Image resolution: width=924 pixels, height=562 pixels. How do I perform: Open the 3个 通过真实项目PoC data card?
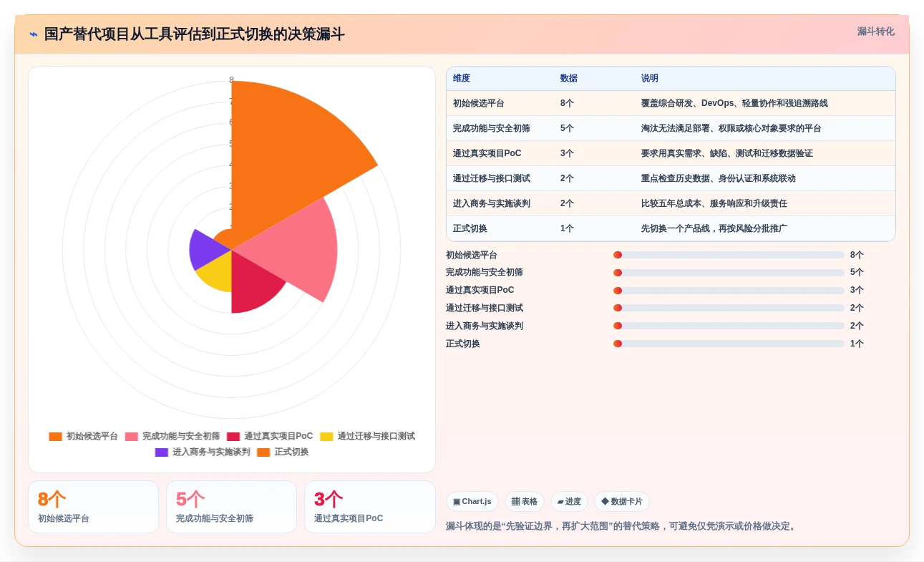coord(370,507)
